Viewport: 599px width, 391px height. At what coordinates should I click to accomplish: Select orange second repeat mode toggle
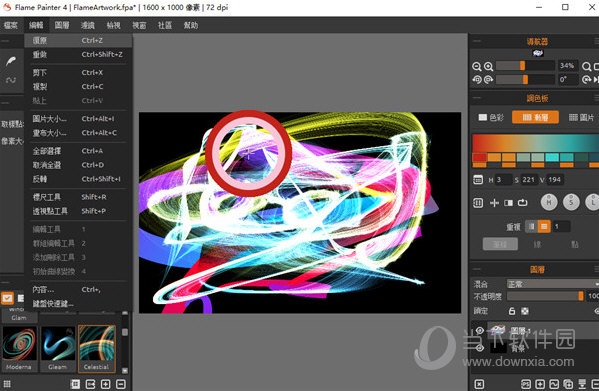pos(544,226)
